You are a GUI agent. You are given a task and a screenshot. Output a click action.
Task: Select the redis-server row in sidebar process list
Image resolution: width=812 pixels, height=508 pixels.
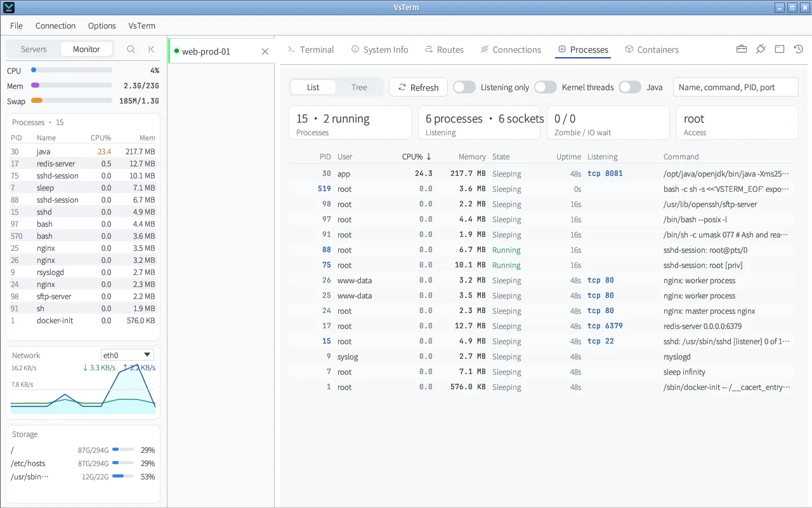coord(83,164)
